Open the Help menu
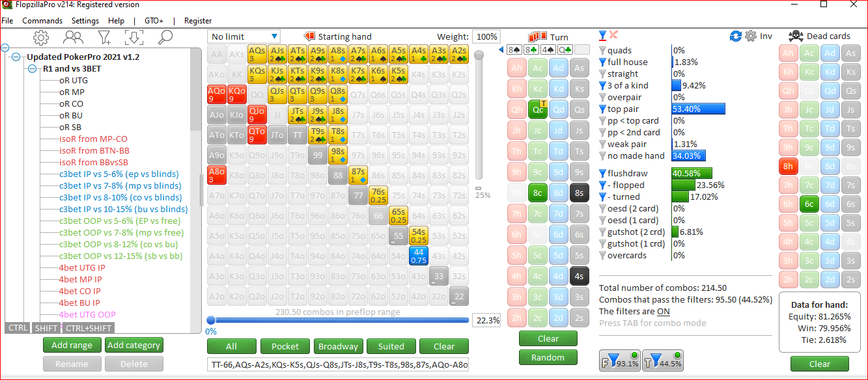The width and height of the screenshot is (868, 380). [x=116, y=21]
